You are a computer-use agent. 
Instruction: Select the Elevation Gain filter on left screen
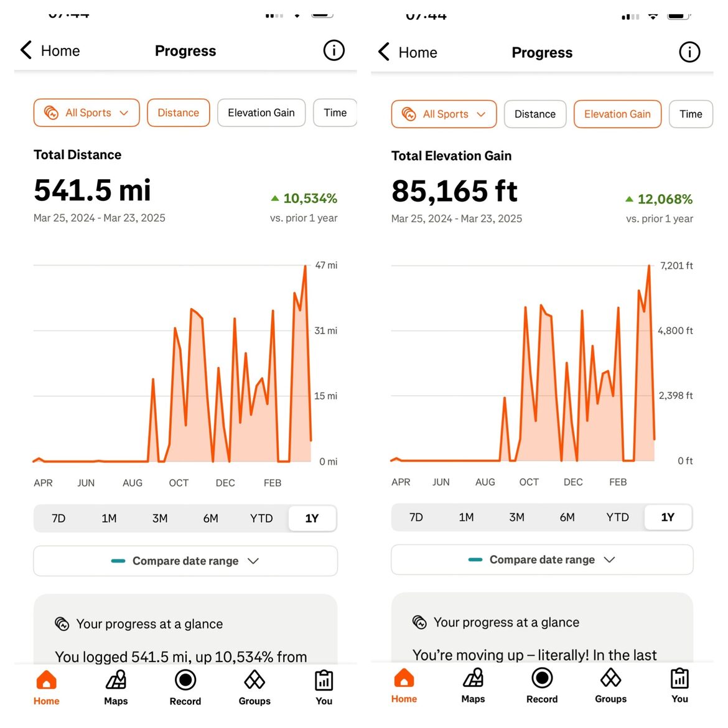(x=261, y=113)
